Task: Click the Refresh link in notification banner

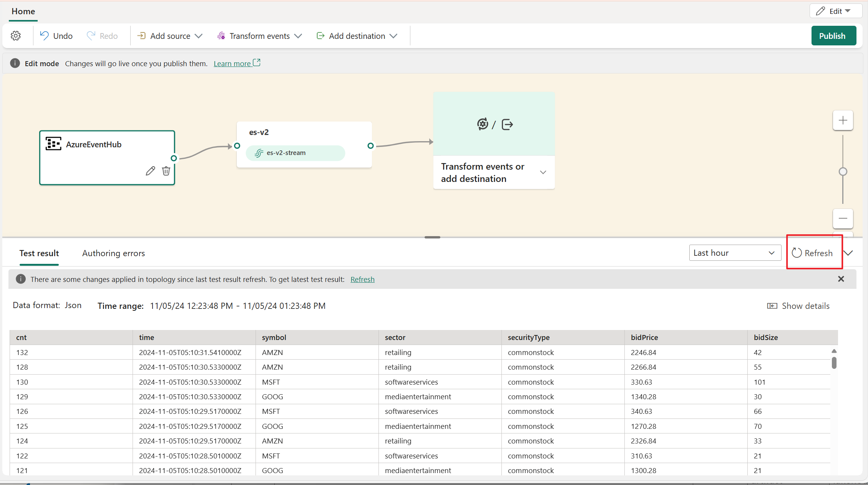Action: coord(362,278)
